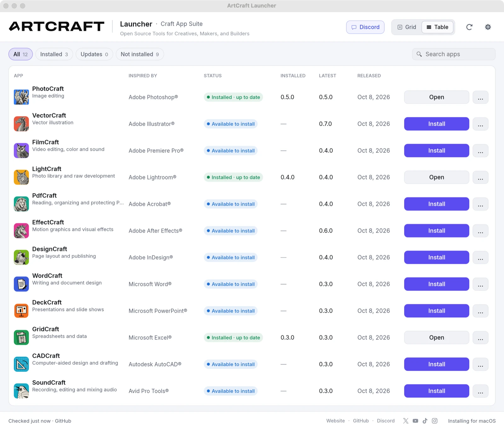Open the Website footer link
504x430 pixels.
coord(335,421)
